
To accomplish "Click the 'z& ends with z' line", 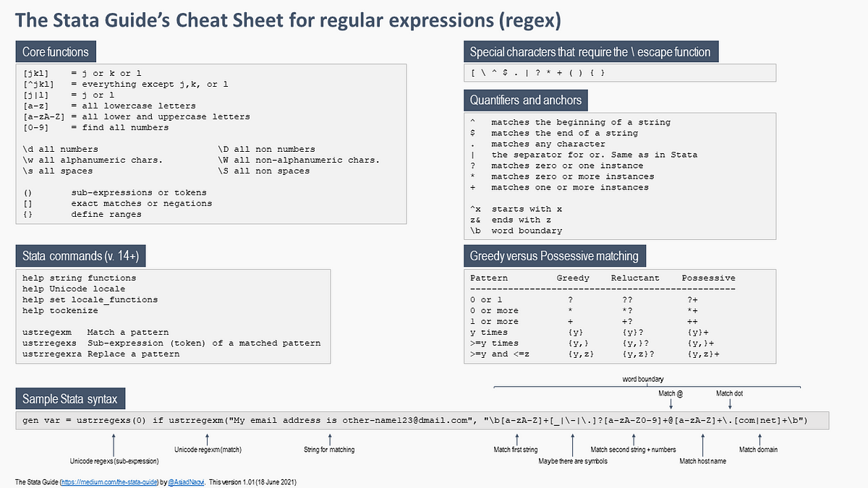I will (511, 220).
